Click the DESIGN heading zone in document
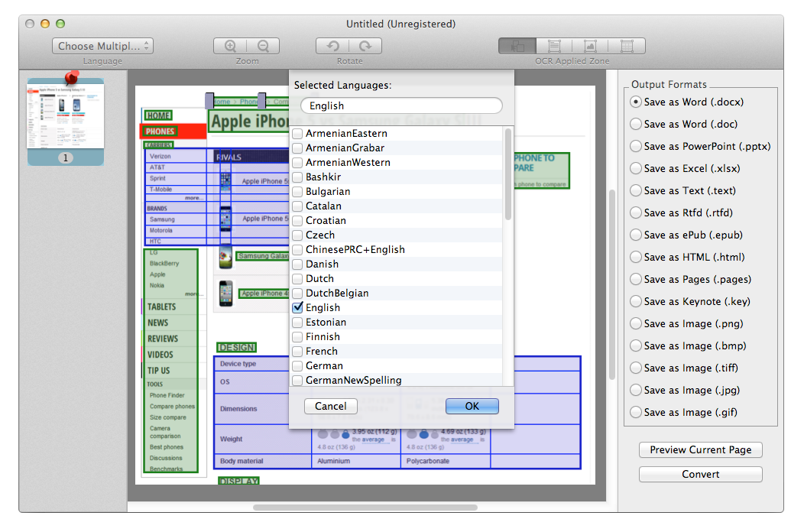This screenshot has width=804, height=532. pos(236,347)
